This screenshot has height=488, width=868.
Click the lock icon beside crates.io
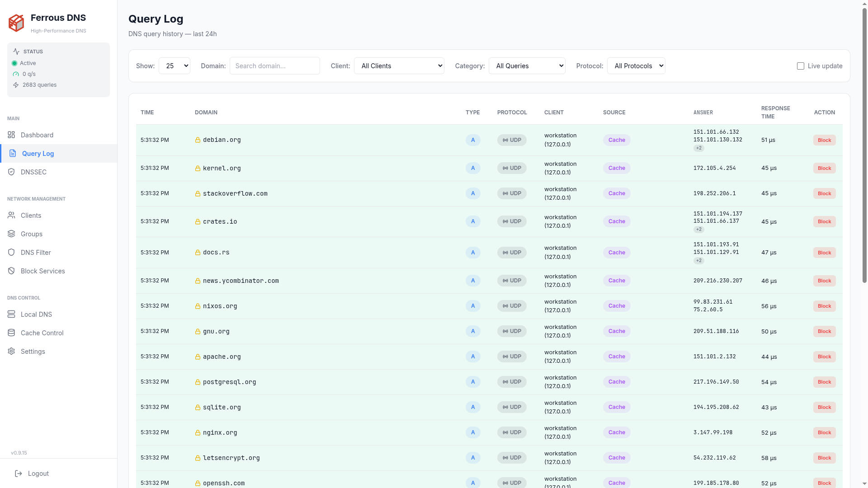pyautogui.click(x=198, y=222)
